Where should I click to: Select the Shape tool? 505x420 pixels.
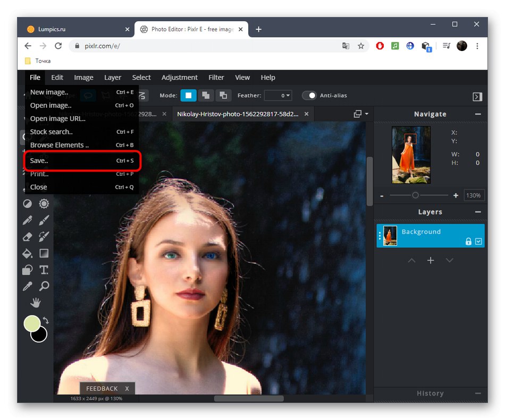coord(27,270)
